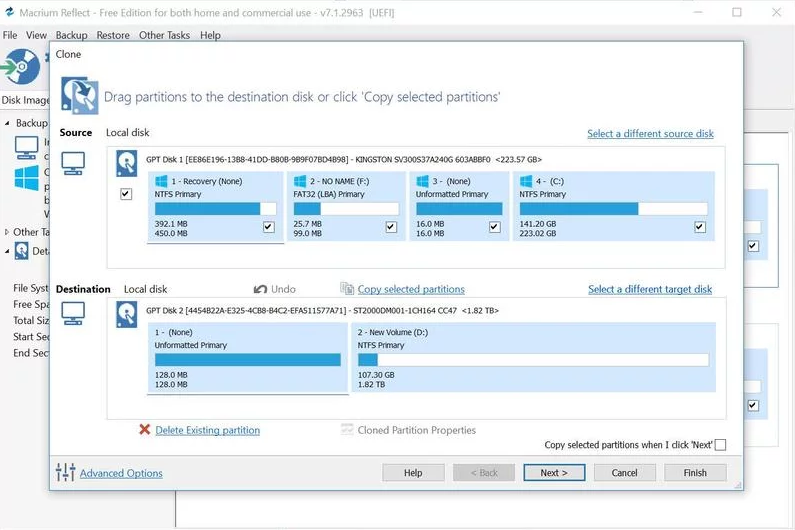Select the GPT Disk 2 drive icon

click(126, 314)
